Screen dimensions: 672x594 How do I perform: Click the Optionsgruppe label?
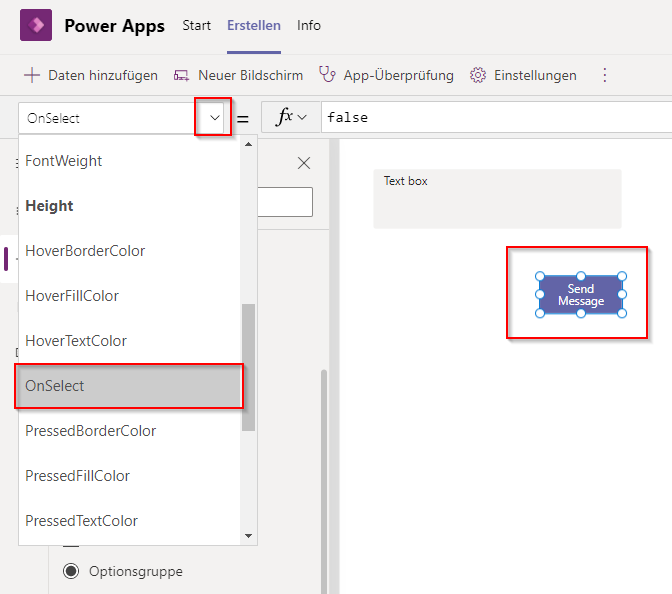click(x=136, y=571)
